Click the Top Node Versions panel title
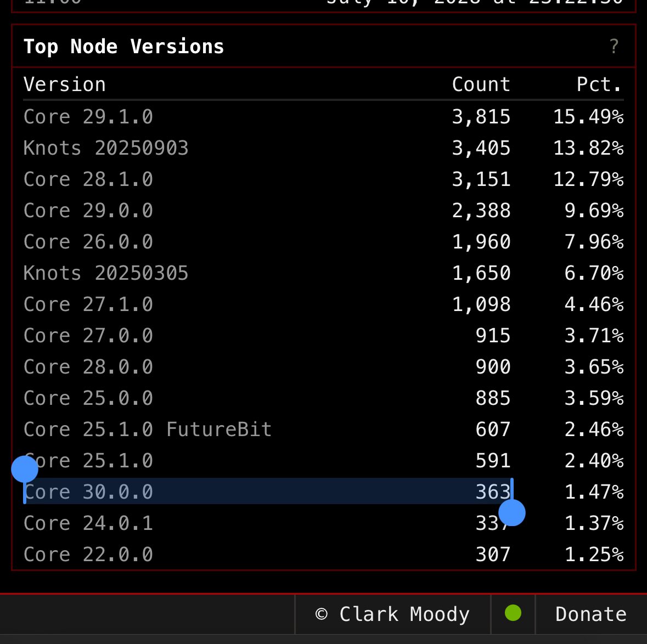The width and height of the screenshot is (647, 644). tap(124, 46)
